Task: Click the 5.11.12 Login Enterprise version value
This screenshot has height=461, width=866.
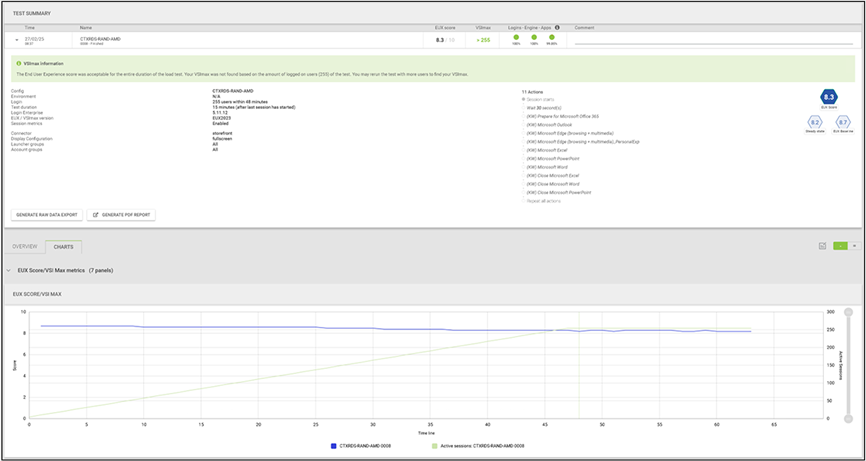Action: [x=220, y=112]
